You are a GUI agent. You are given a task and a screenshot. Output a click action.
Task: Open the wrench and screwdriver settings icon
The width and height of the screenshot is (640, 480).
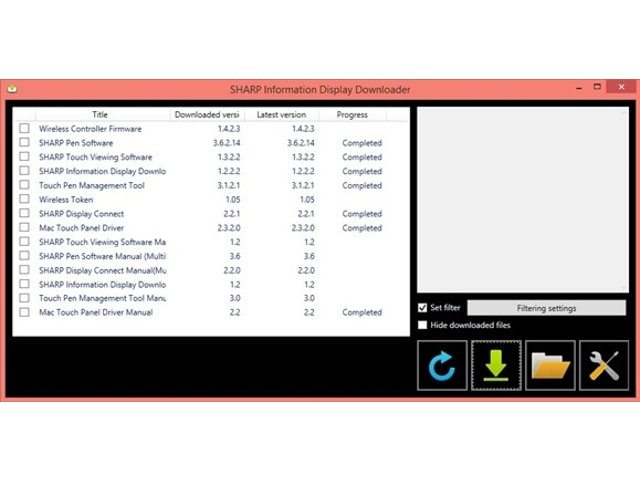pyautogui.click(x=604, y=365)
